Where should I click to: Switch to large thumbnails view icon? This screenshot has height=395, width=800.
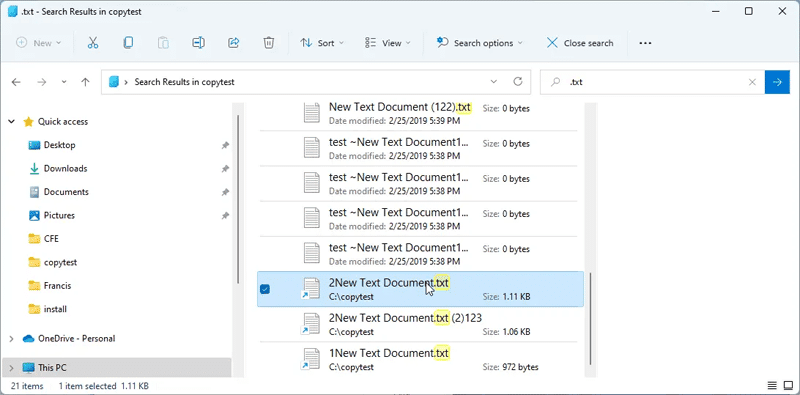pos(788,385)
